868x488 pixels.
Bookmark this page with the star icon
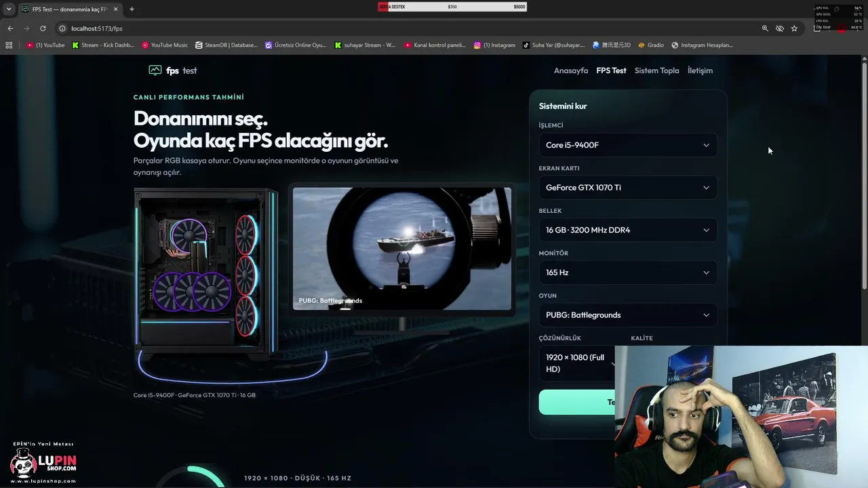click(794, 28)
